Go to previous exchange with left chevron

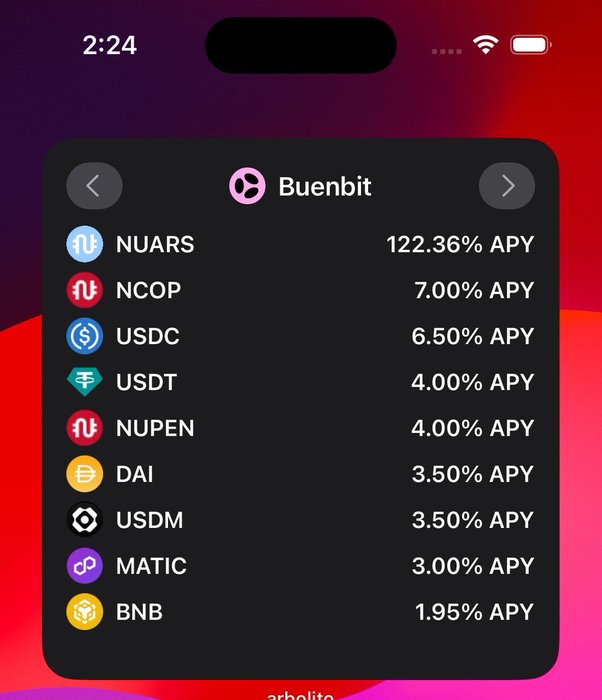click(x=94, y=186)
